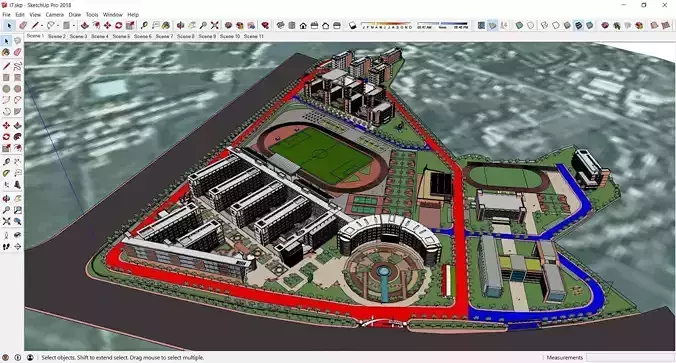Image resolution: width=676 pixels, height=363 pixels.
Task: Pick the Tape Measure tool in top toolbar
Action: click(144, 25)
